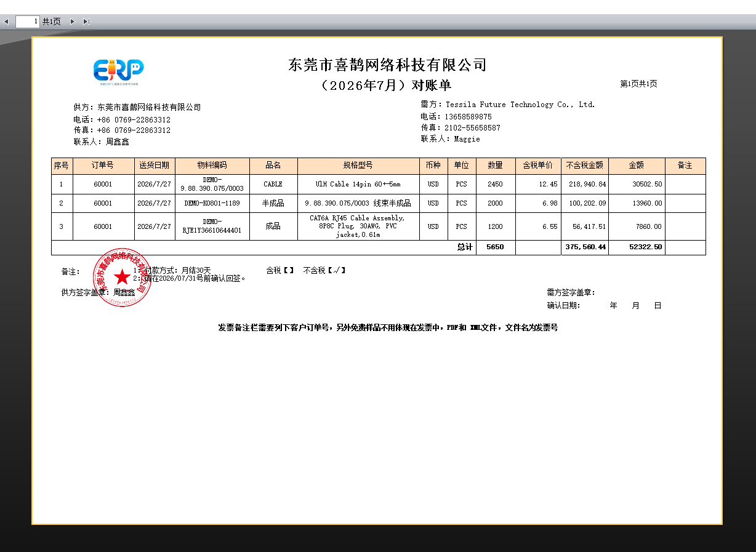Click the 送货日期 column header
Image resolution: width=756 pixels, height=552 pixels.
click(155, 166)
